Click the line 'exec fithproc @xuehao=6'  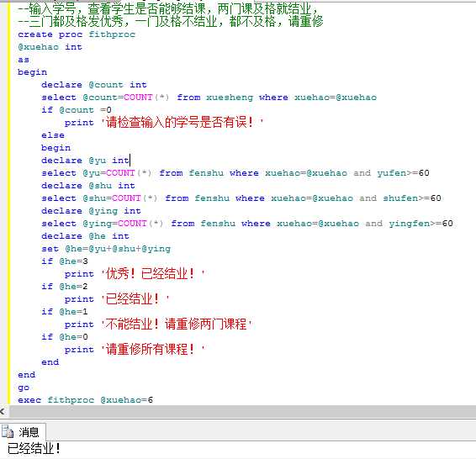[85, 400]
